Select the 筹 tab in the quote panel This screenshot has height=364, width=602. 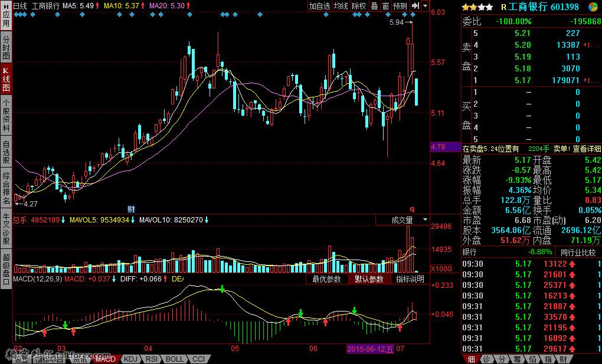tap(517, 359)
